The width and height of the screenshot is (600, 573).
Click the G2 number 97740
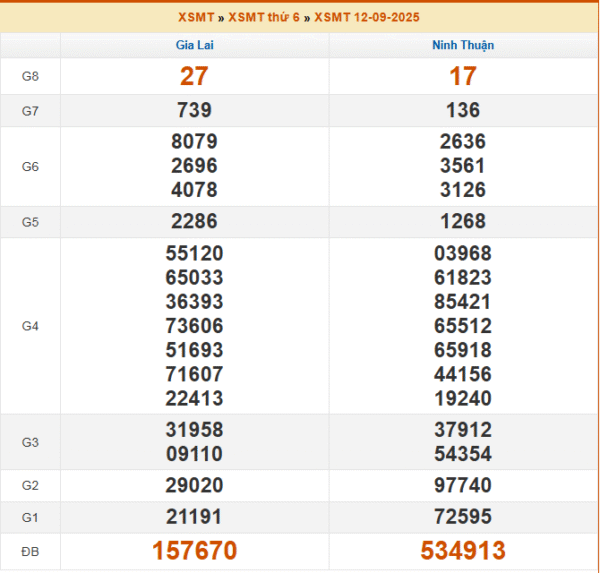463,485
